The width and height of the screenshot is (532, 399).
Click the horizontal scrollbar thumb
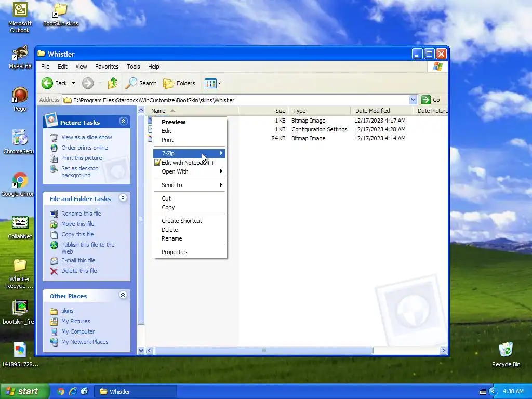[263, 351]
